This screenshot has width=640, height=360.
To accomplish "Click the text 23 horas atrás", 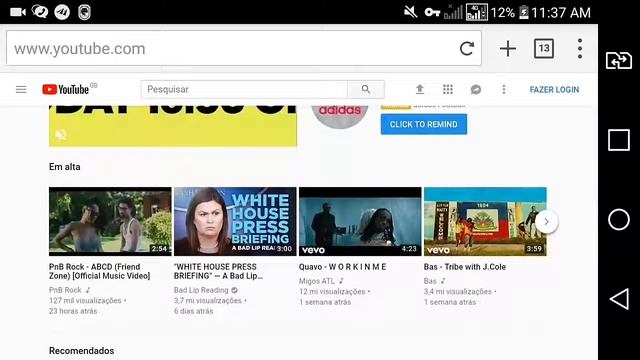I will click(73, 311).
